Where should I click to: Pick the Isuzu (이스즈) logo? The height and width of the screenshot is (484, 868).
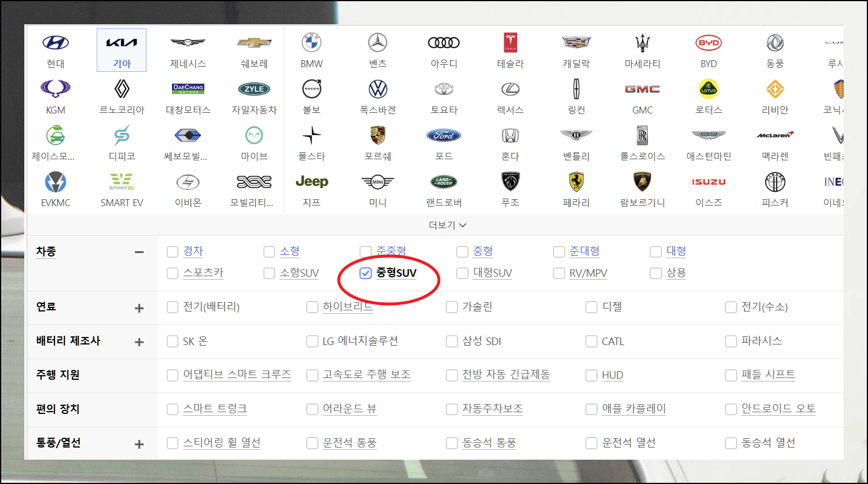tap(709, 182)
